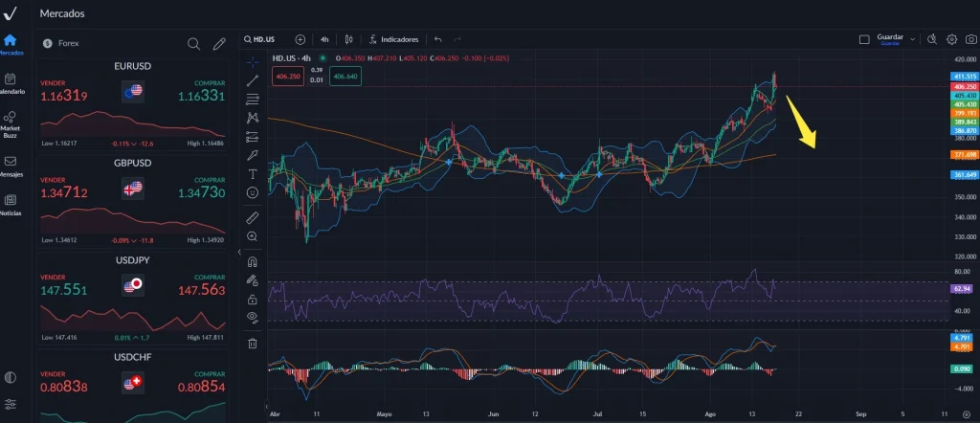Collapse the watchlist panel arrow
Image resolution: width=980 pixels, height=423 pixels.
[x=238, y=252]
